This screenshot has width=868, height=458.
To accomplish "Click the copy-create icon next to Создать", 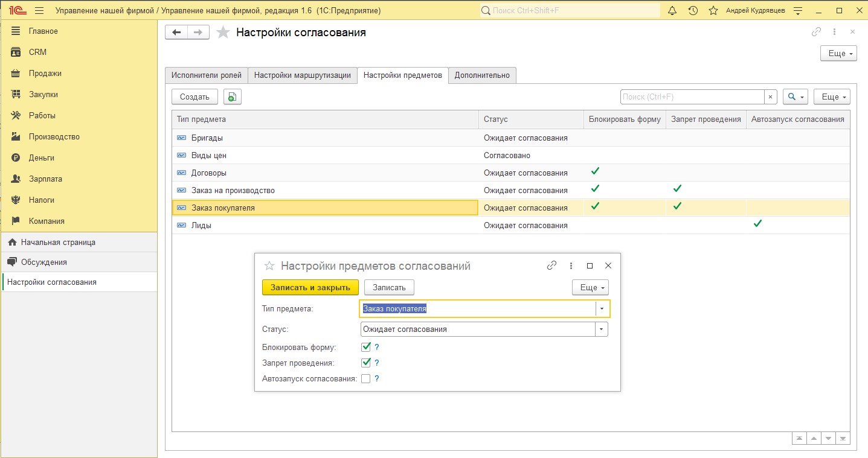I will [x=233, y=97].
